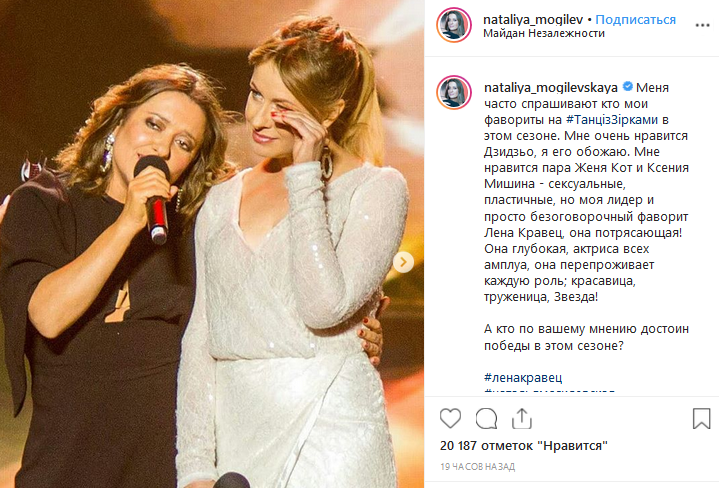
Task: Open the three-dots more options menu
Action: coord(702,25)
